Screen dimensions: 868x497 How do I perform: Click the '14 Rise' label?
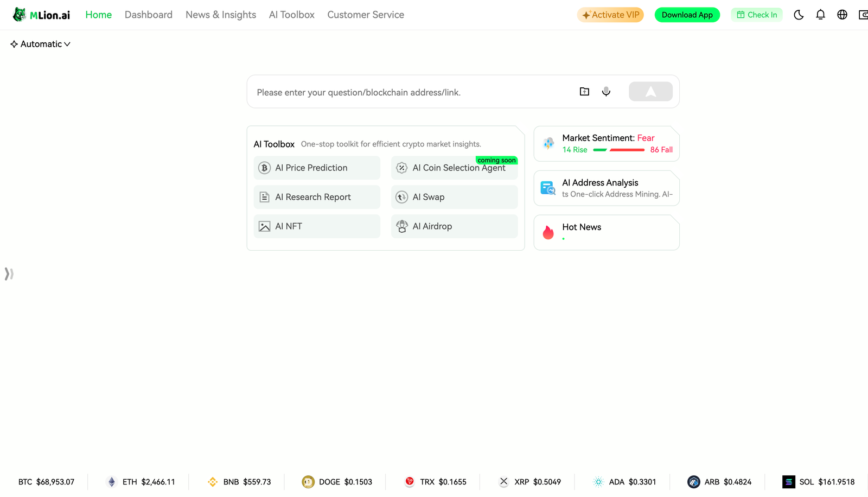[575, 150]
